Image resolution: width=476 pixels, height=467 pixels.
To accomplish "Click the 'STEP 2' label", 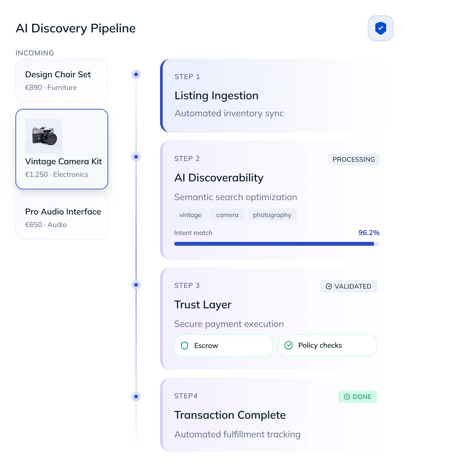I will tap(187, 158).
